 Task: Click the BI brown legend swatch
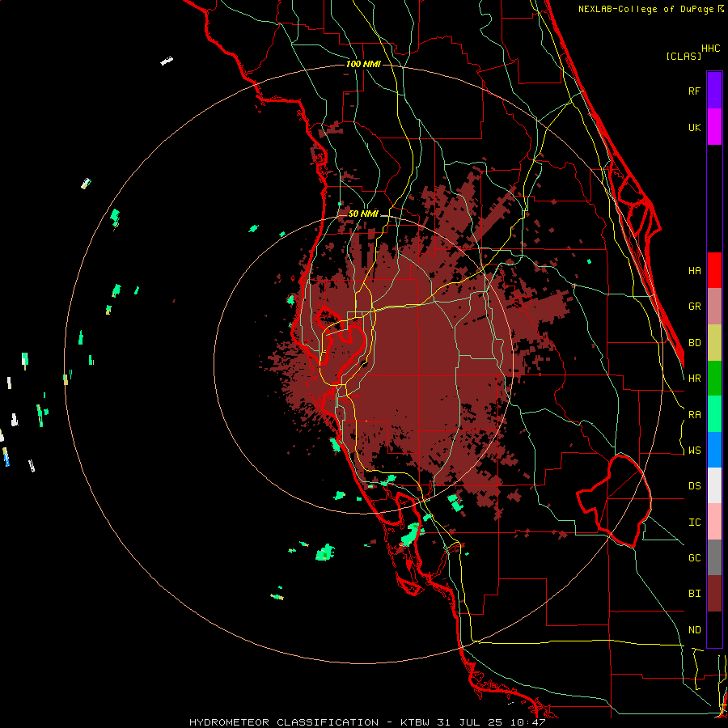(x=714, y=594)
